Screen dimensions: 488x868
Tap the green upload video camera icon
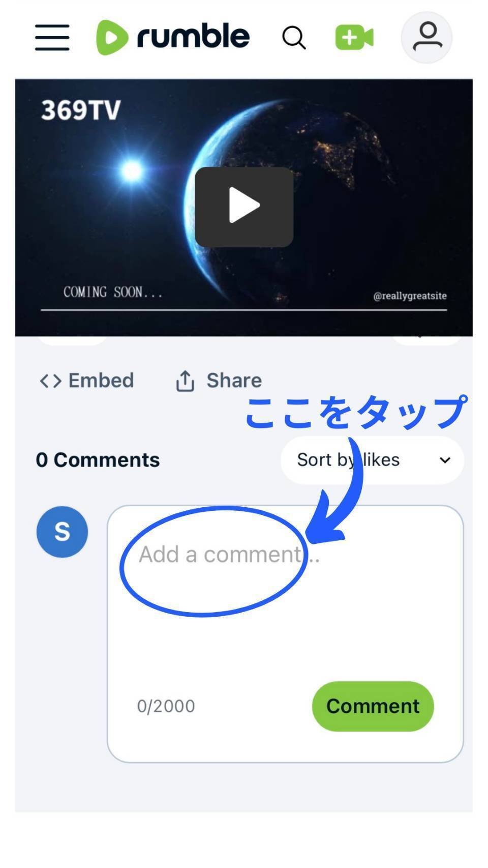point(354,38)
